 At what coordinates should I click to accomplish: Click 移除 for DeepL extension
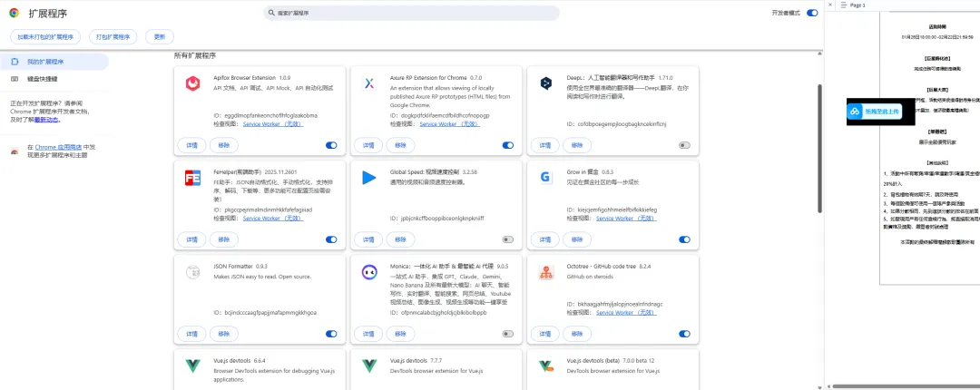577,145
